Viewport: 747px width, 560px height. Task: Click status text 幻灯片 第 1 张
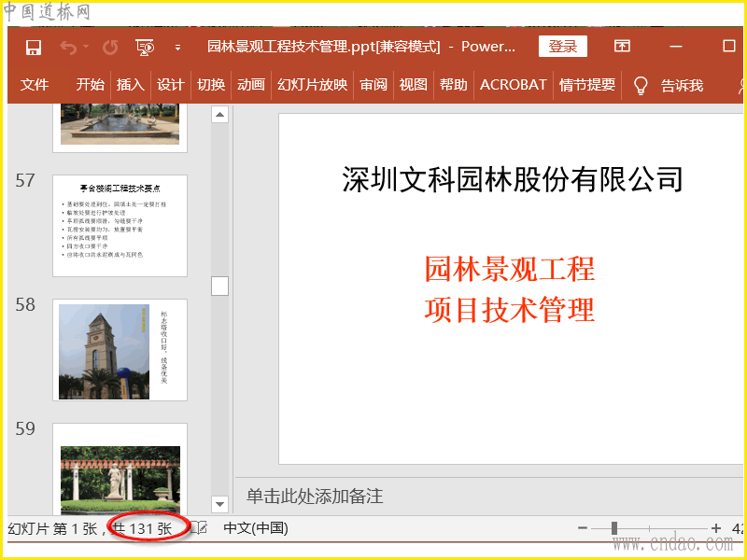point(52,528)
